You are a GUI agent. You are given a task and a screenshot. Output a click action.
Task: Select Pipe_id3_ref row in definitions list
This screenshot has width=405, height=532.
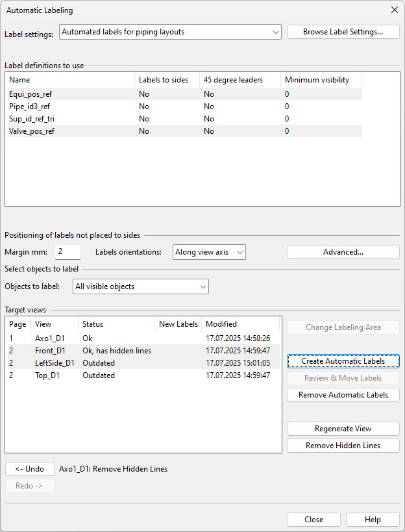coord(31,107)
